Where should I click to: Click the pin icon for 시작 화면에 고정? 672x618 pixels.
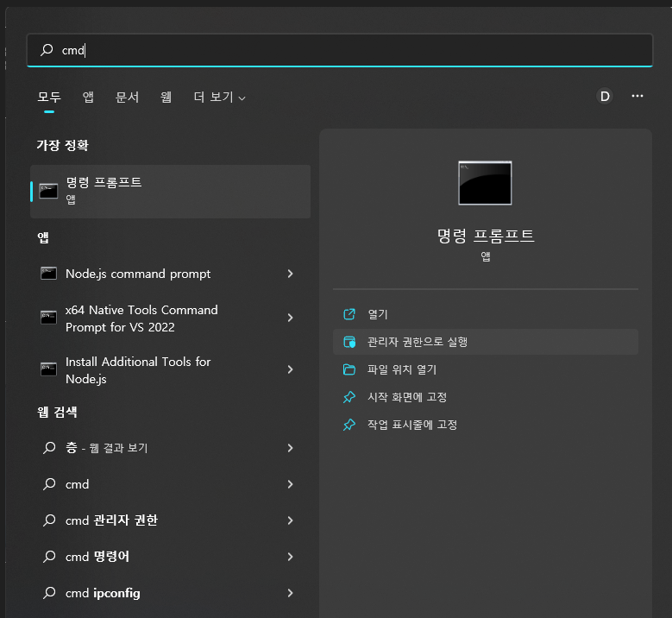pos(349,397)
